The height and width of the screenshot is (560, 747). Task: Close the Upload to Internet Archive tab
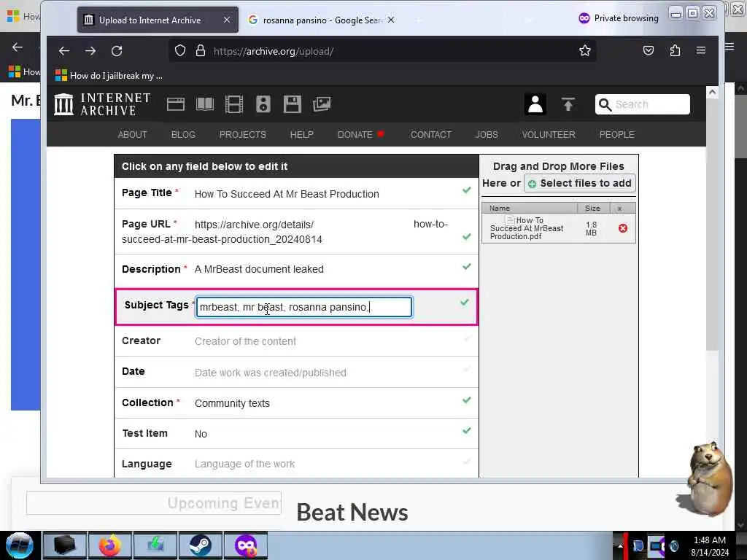pos(227,20)
